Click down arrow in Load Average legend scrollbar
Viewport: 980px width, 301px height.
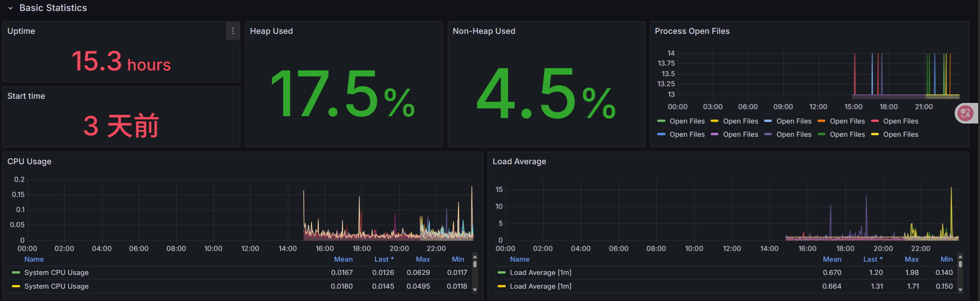pos(960,290)
